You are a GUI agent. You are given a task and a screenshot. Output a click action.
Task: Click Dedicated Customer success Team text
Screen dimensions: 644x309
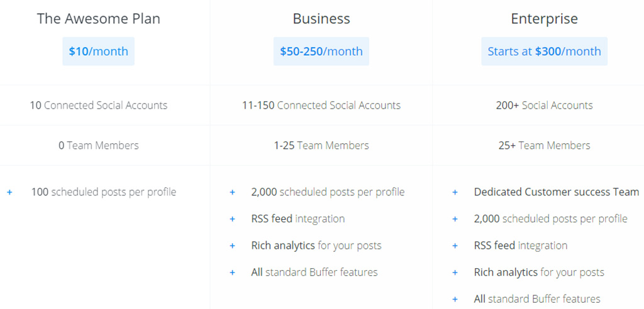[x=556, y=192]
